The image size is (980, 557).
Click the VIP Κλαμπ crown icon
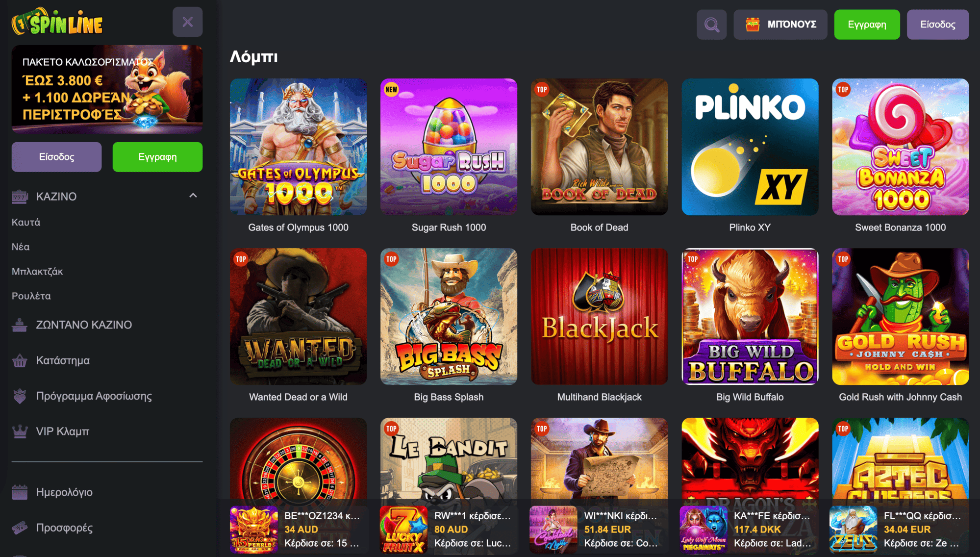point(20,431)
